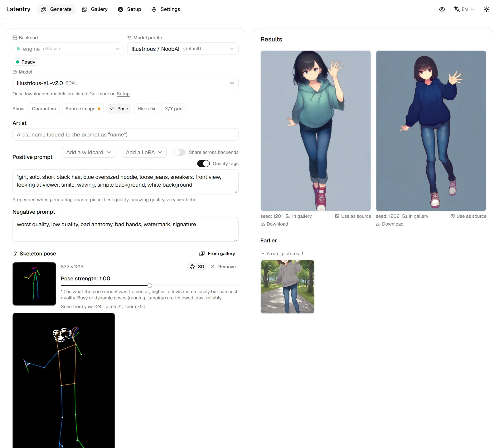Click the language translate icon
This screenshot has width=499, height=448.
pyautogui.click(x=457, y=9)
